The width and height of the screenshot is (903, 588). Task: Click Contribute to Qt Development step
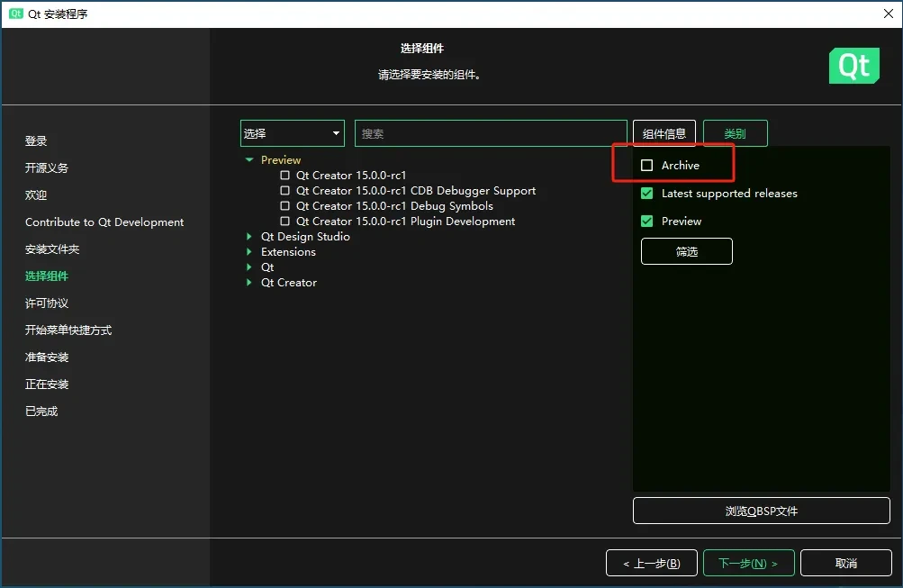coord(104,222)
